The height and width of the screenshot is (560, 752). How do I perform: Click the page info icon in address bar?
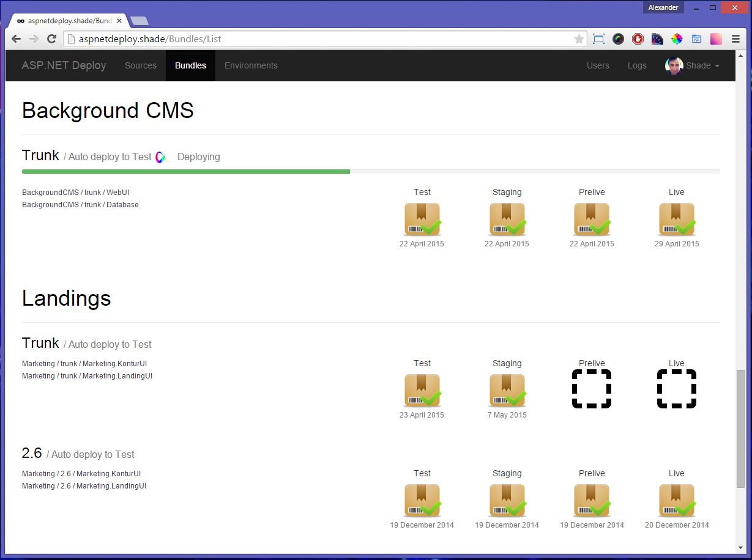click(70, 39)
